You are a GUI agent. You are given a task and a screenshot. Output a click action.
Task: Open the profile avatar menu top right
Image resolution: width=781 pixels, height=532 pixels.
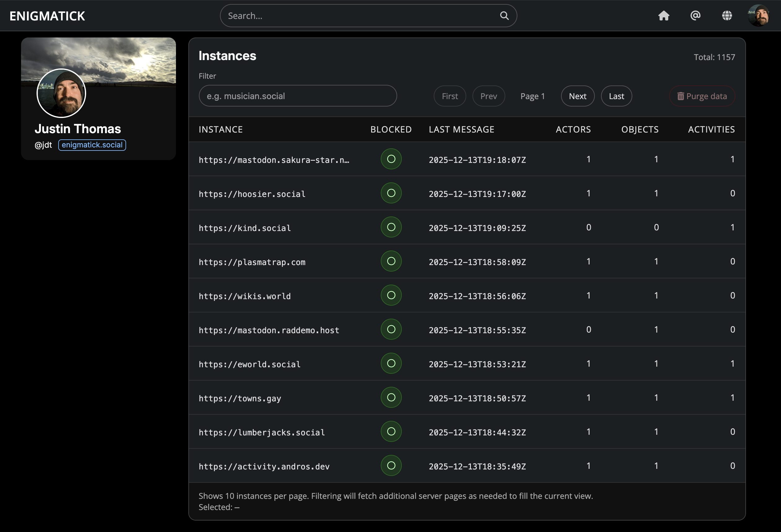[x=758, y=15]
